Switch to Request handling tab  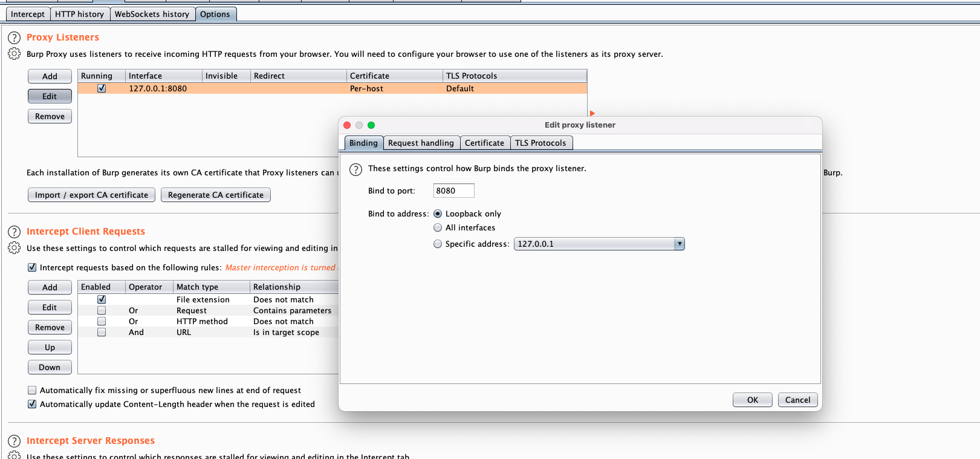421,143
